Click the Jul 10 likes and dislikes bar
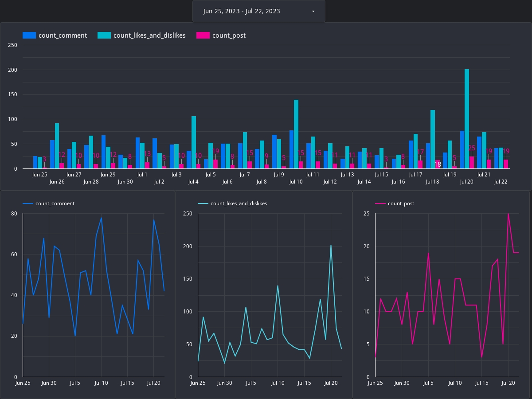The width and height of the screenshot is (532, 399). point(296,134)
